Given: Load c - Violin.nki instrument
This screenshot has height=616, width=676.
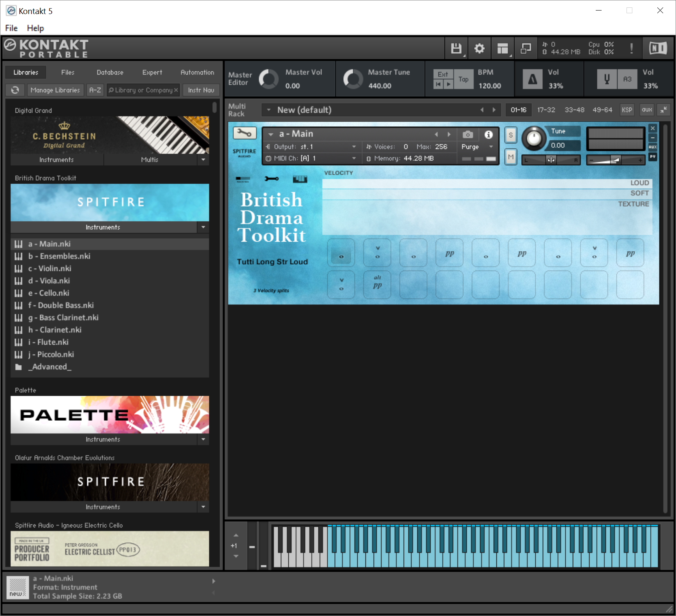Looking at the screenshot, I should [109, 269].
